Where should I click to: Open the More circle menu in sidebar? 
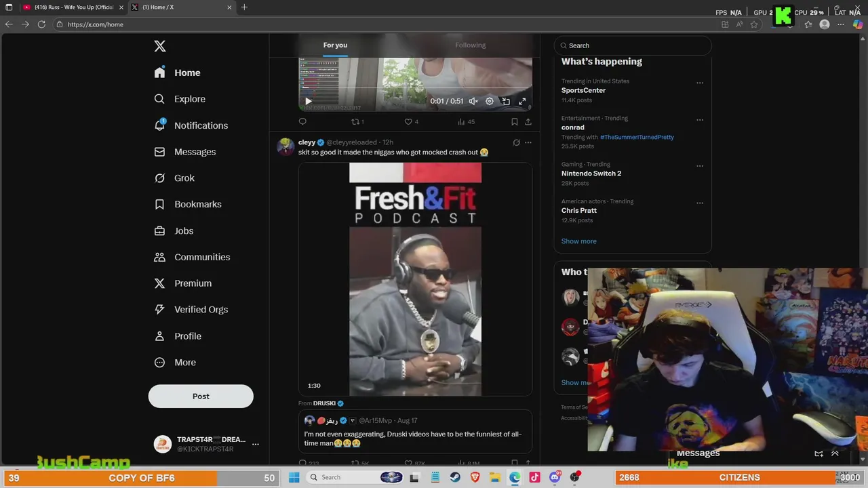pos(159,363)
